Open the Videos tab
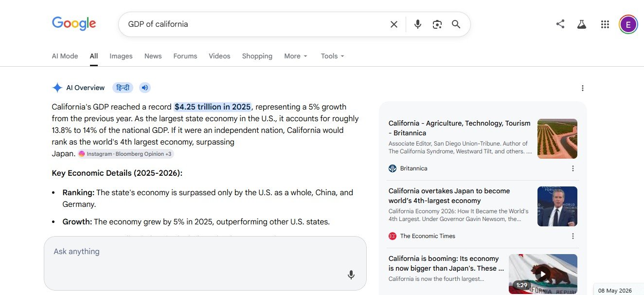This screenshot has width=644, height=295. pos(219,56)
